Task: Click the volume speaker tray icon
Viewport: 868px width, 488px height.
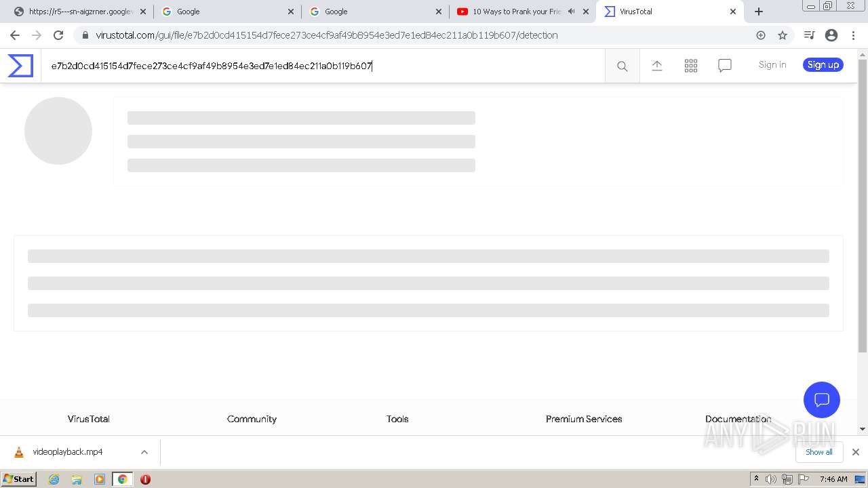Action: [770, 479]
